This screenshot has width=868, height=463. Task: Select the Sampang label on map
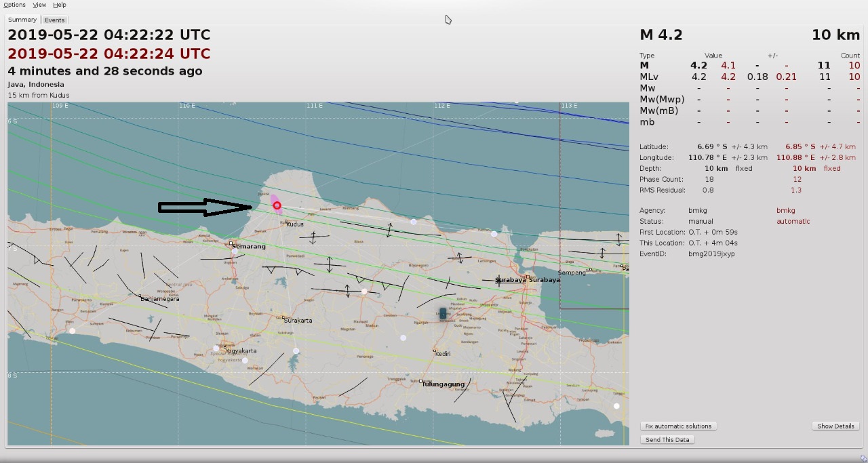[x=572, y=273]
